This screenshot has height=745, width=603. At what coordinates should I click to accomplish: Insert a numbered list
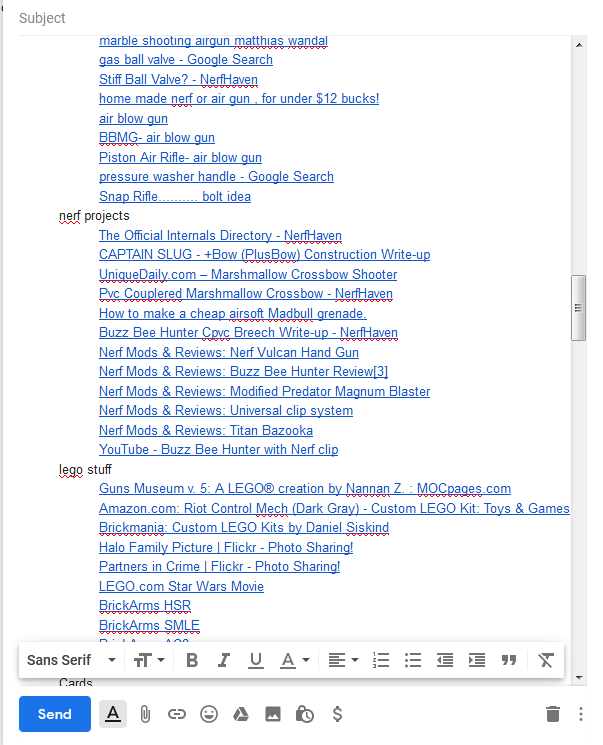[x=380, y=660]
